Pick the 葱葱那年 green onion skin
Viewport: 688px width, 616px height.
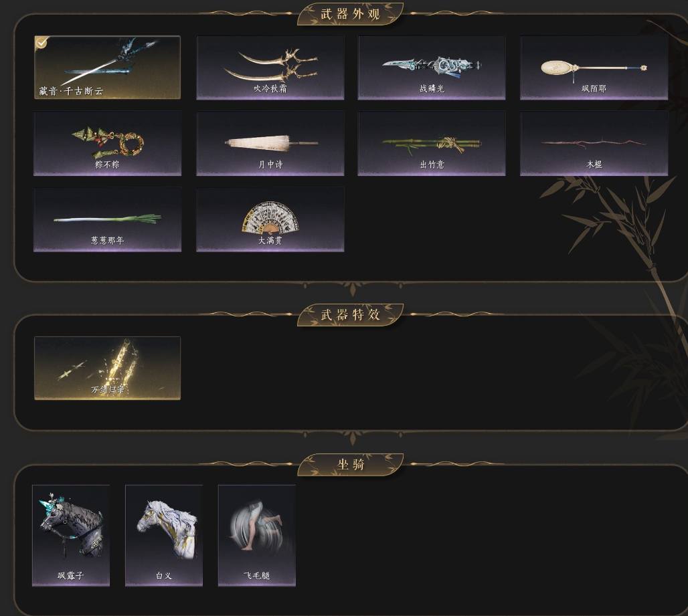pyautogui.click(x=108, y=219)
